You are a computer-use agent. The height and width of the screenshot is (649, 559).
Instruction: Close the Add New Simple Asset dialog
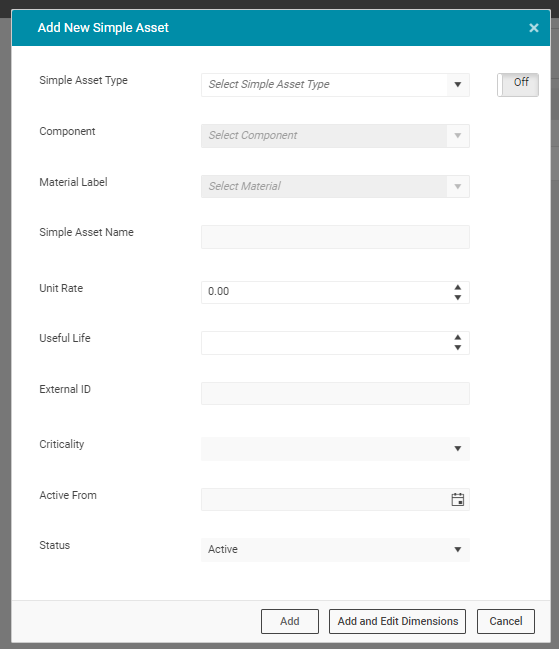[x=534, y=28]
